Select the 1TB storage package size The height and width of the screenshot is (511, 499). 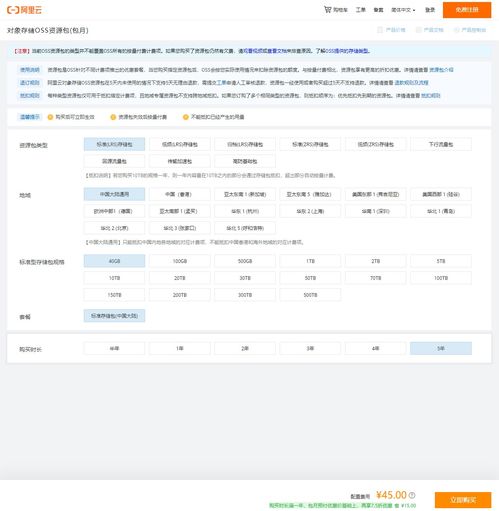(x=310, y=261)
